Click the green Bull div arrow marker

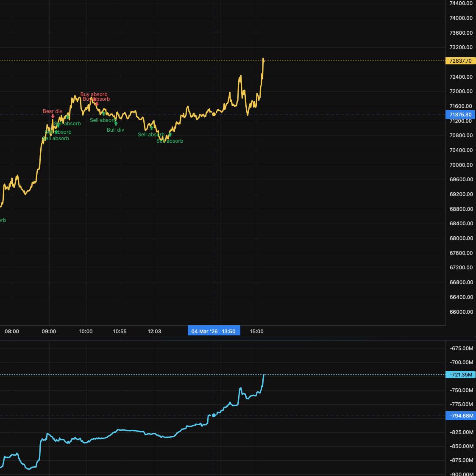click(x=116, y=124)
